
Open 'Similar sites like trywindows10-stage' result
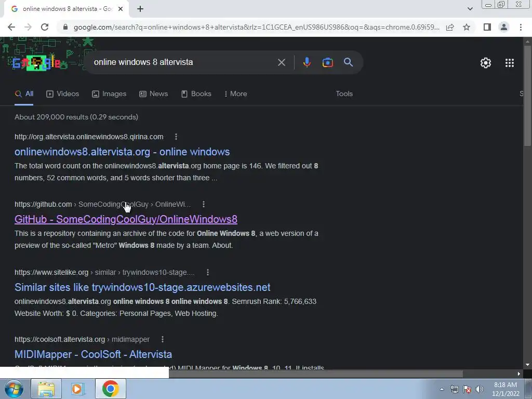tap(142, 287)
